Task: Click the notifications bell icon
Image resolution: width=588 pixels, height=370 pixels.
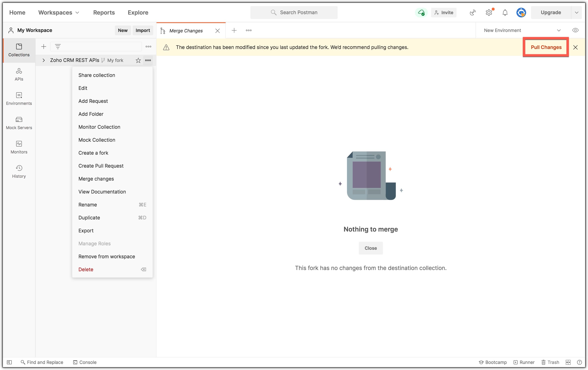Action: (x=505, y=13)
